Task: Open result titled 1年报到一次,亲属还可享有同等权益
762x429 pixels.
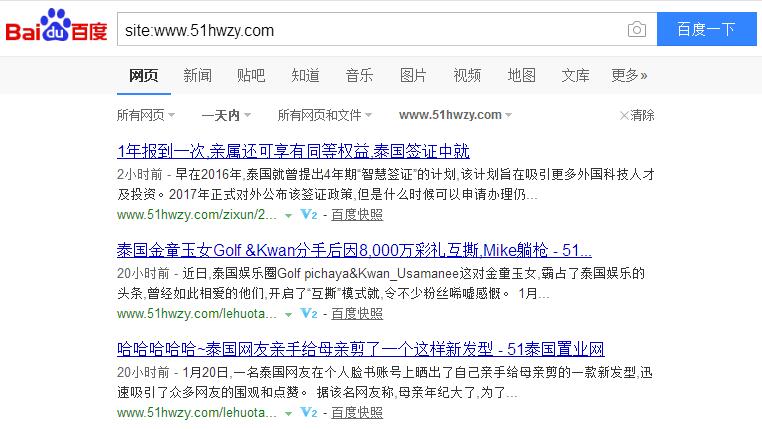Action: click(293, 151)
